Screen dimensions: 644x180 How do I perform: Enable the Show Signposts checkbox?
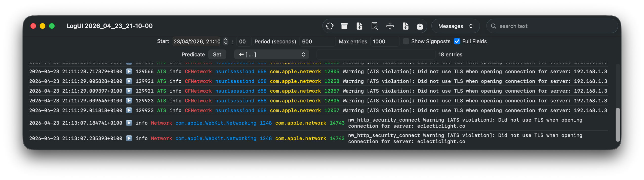coord(406,41)
